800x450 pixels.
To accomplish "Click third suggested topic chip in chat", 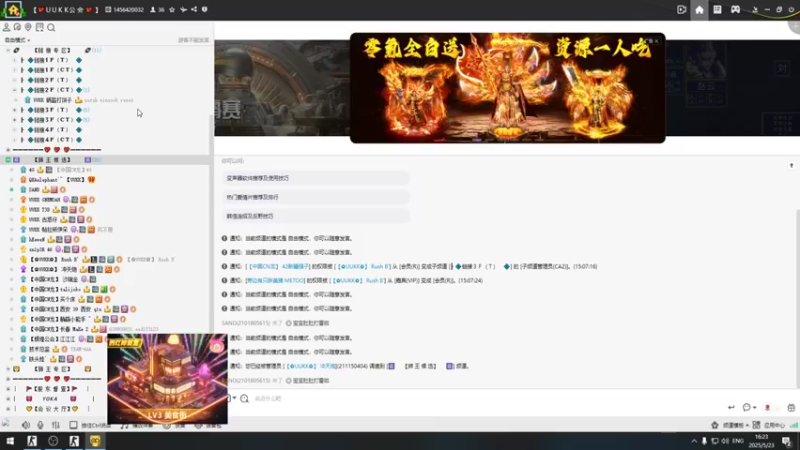I will coord(315,216).
